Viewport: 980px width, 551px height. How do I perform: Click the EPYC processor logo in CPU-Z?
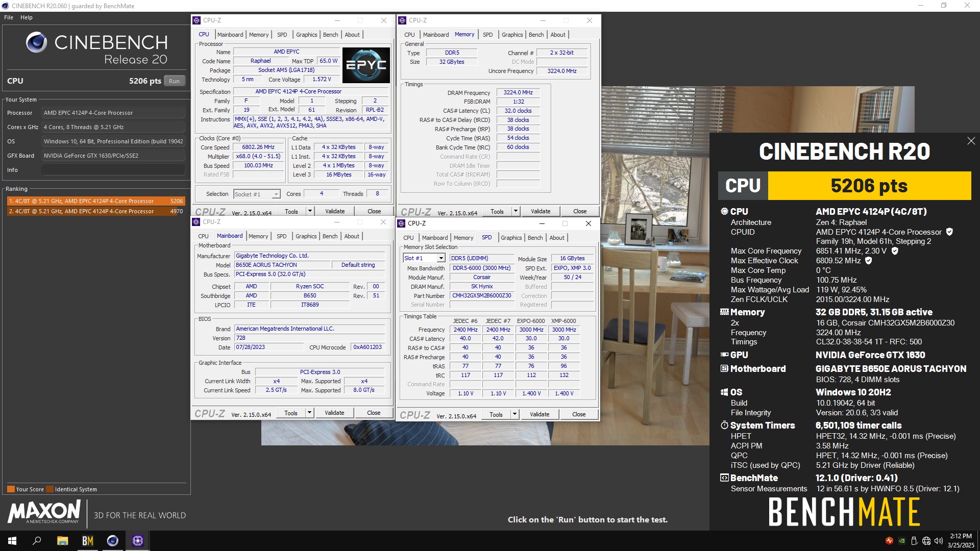click(366, 65)
